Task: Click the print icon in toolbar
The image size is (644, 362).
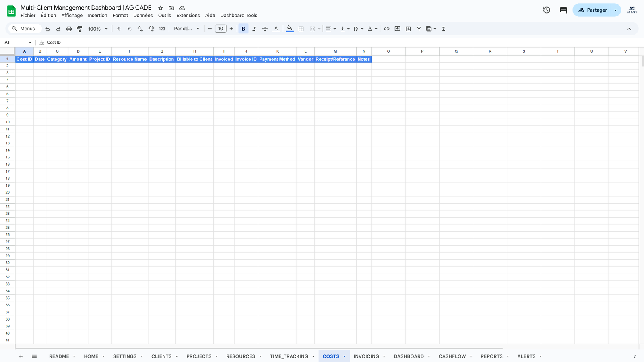Action: 69,29
